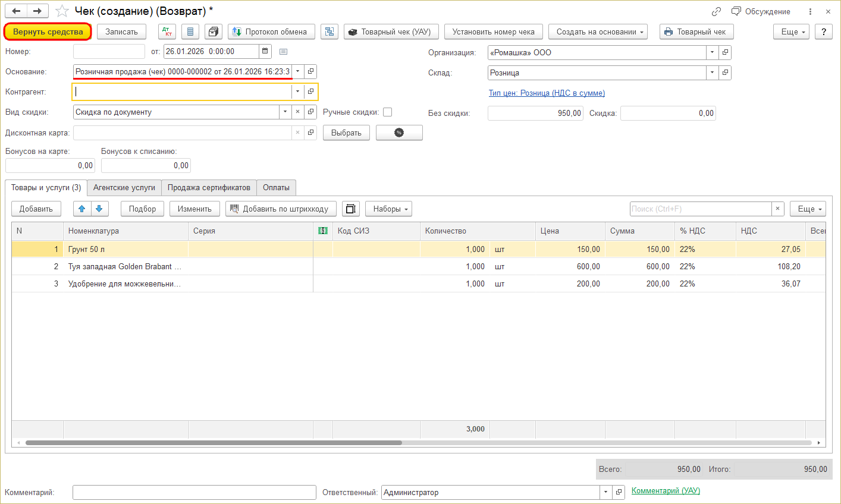
Task: Switch to the Оплаты tab
Action: tap(276, 188)
